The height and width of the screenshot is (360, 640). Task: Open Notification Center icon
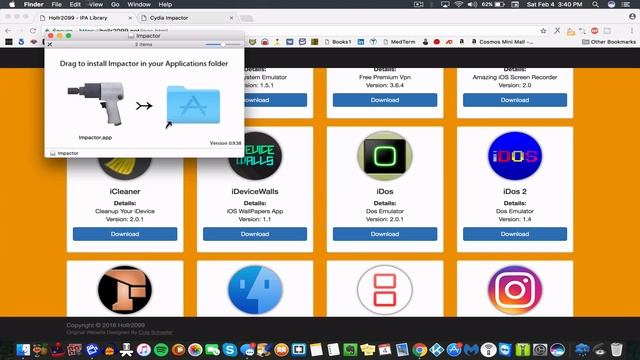[x=626, y=4]
